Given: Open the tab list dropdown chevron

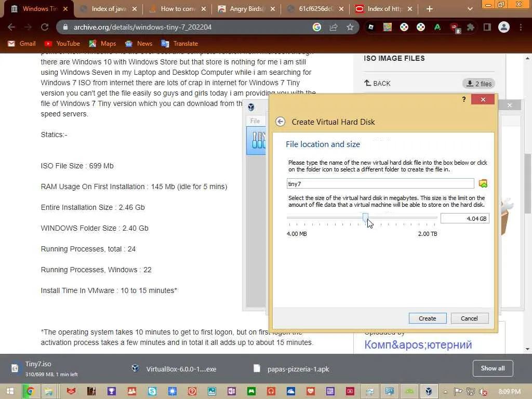Looking at the screenshot, I should tap(470, 9).
